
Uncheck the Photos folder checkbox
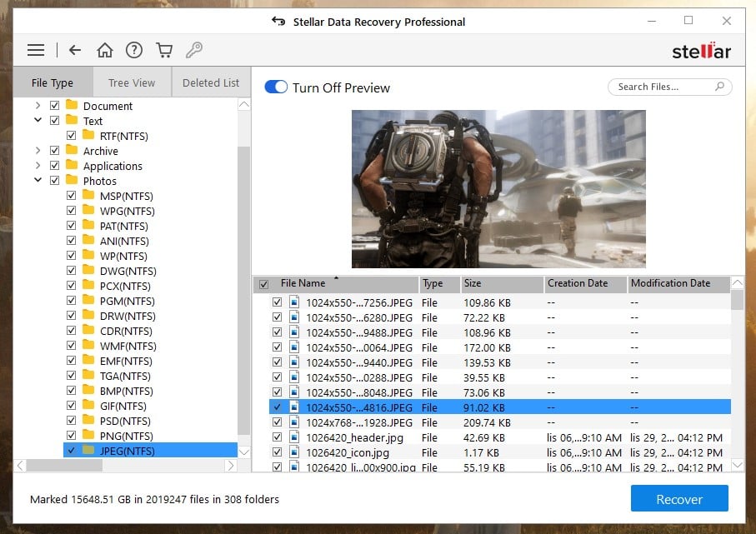(54, 180)
